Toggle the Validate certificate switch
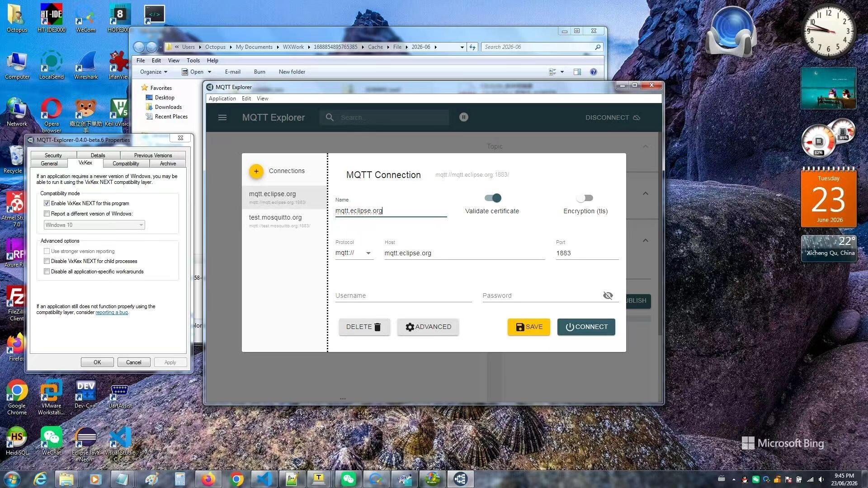This screenshot has height=488, width=868. (x=493, y=198)
